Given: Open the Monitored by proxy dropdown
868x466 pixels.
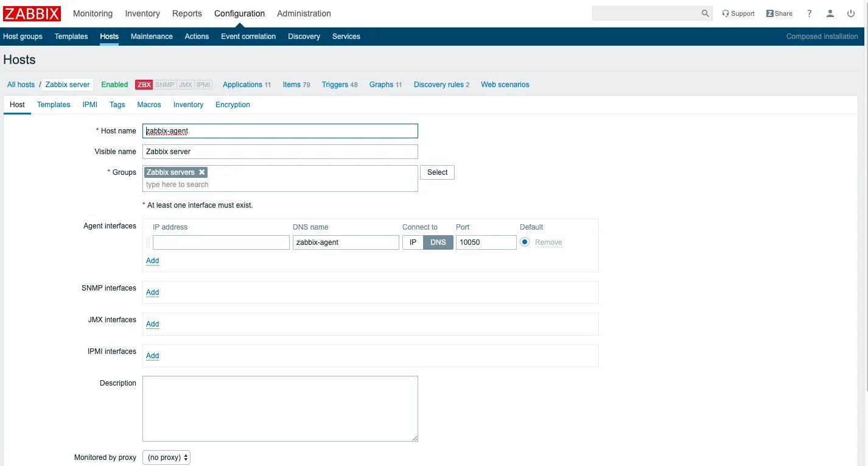Looking at the screenshot, I should pos(166,457).
